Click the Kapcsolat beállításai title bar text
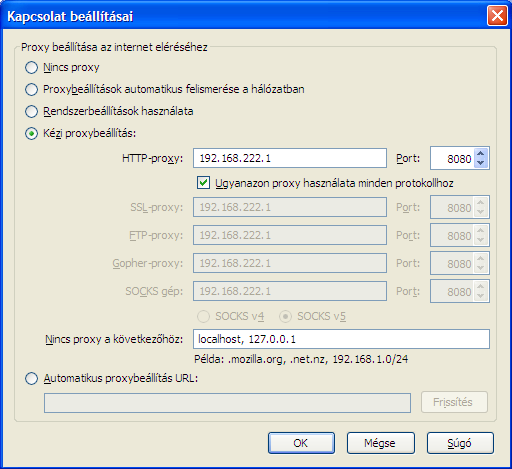Screen dimensions: 512x469 pos(70,16)
